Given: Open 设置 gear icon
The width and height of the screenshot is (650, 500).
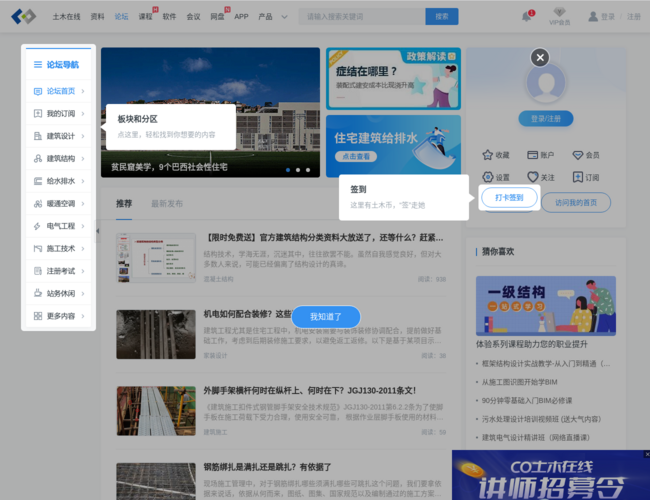Looking at the screenshot, I should coord(488,177).
